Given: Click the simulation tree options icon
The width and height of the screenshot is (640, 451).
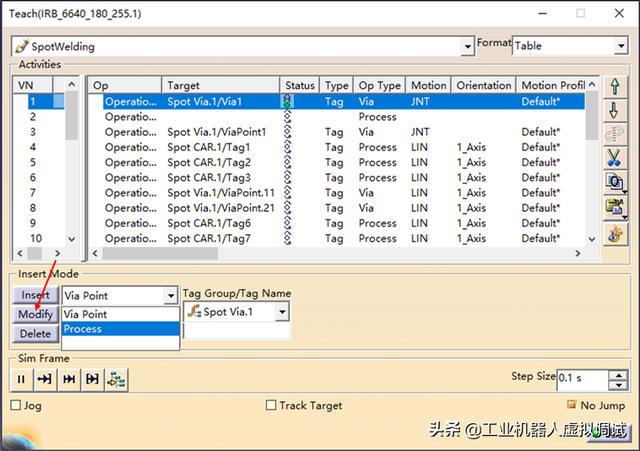Looking at the screenshot, I should tap(116, 380).
